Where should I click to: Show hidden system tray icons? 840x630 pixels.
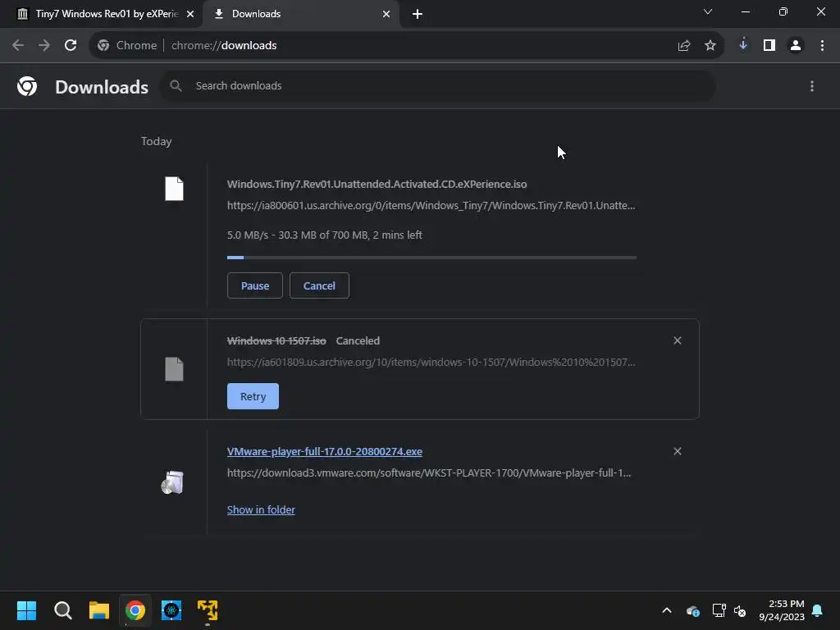coord(667,610)
